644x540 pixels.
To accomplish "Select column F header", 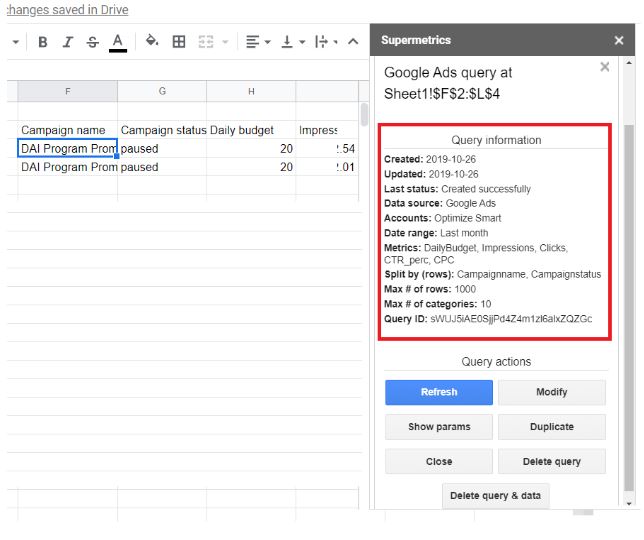I will tap(67, 91).
